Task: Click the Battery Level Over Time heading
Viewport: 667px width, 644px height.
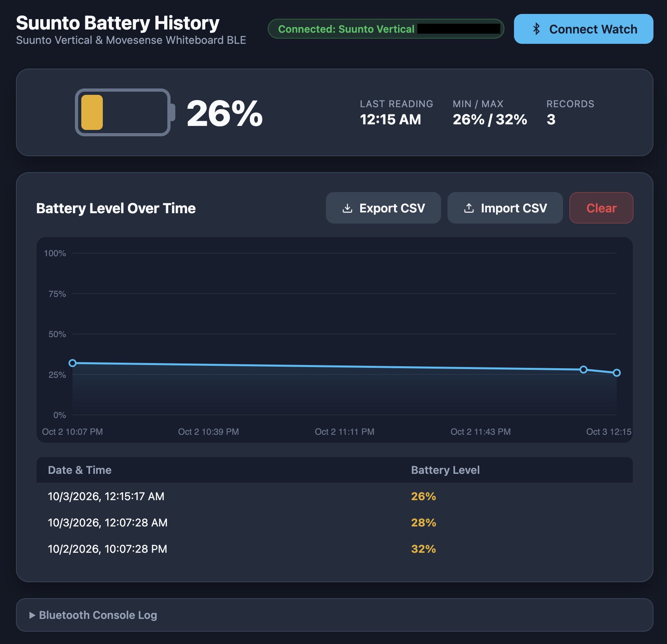Action: point(116,208)
